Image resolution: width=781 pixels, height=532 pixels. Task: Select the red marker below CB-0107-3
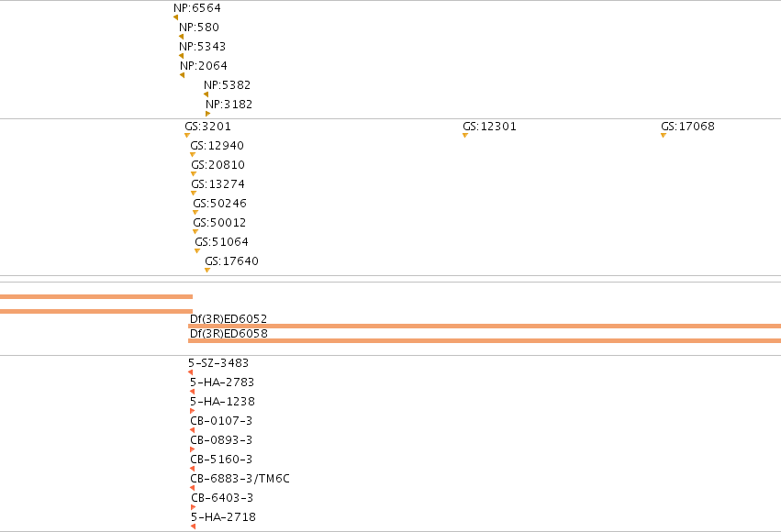192,430
